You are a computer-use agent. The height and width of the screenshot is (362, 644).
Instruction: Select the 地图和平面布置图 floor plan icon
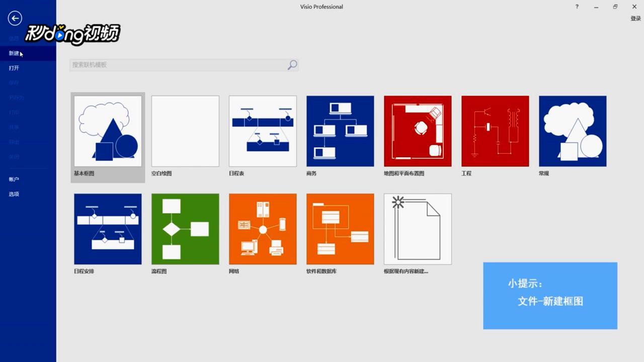tap(418, 131)
